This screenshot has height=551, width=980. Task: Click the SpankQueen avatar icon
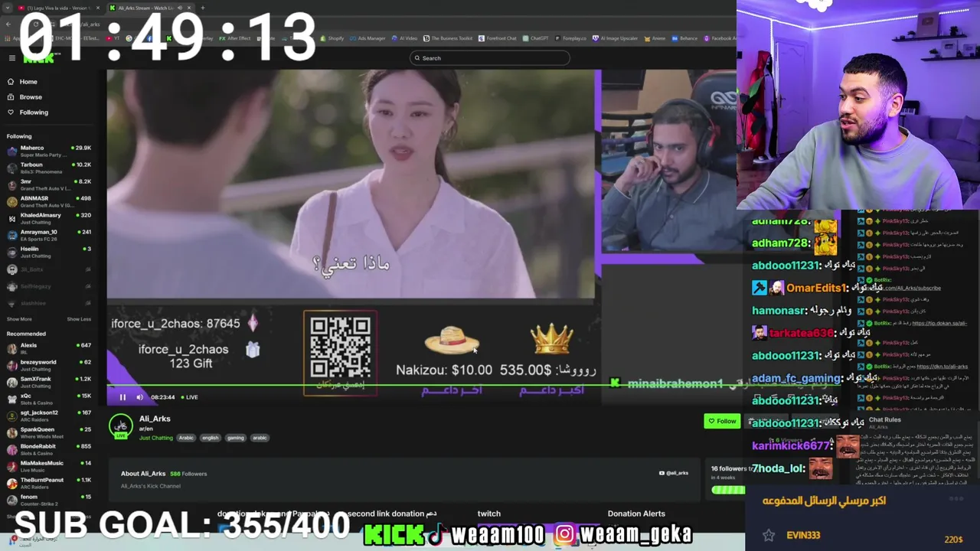11,432
